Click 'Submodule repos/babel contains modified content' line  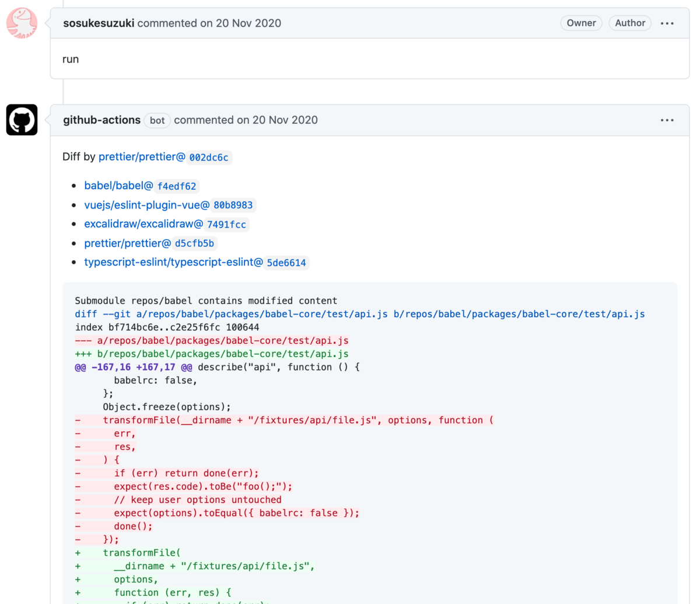pos(206,301)
